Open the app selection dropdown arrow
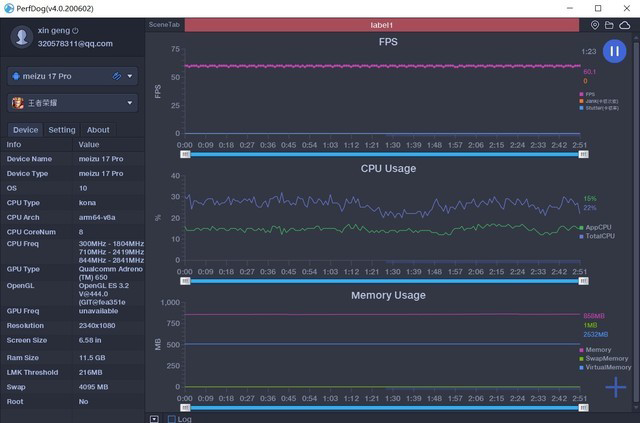This screenshot has height=423, width=640. click(x=131, y=103)
